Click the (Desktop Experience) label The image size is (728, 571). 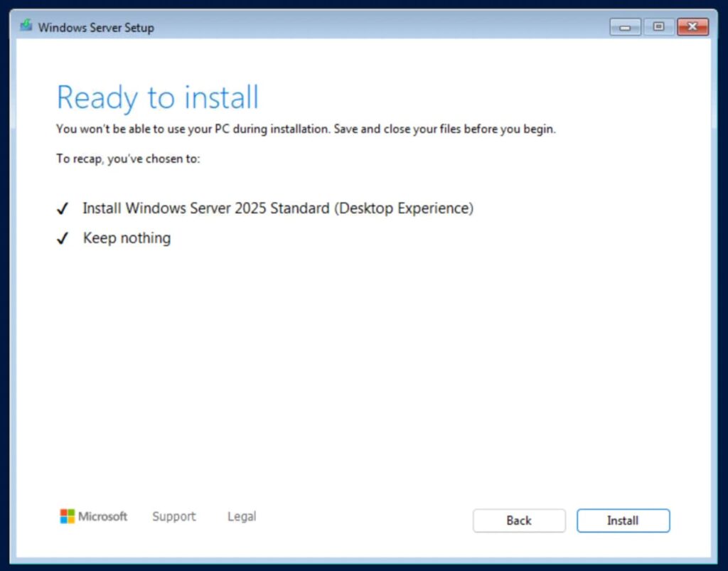pyautogui.click(x=404, y=208)
